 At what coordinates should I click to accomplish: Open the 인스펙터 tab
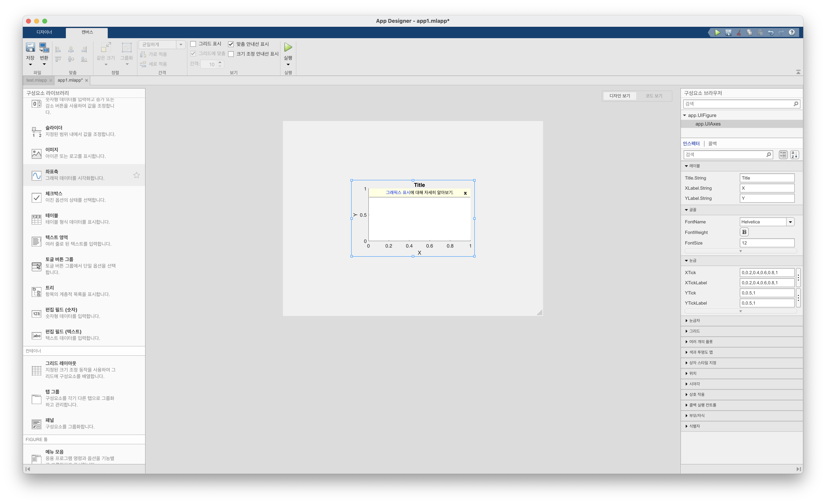tap(691, 144)
